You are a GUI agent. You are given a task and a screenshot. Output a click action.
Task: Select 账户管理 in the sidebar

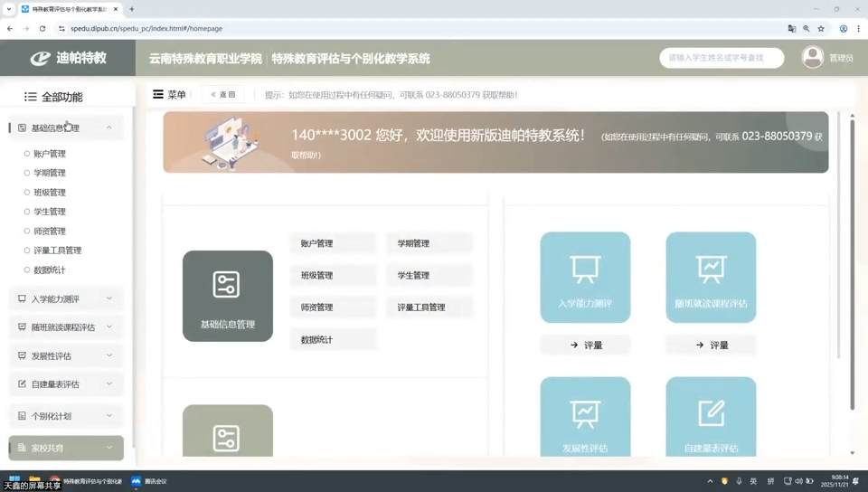pyautogui.click(x=50, y=154)
